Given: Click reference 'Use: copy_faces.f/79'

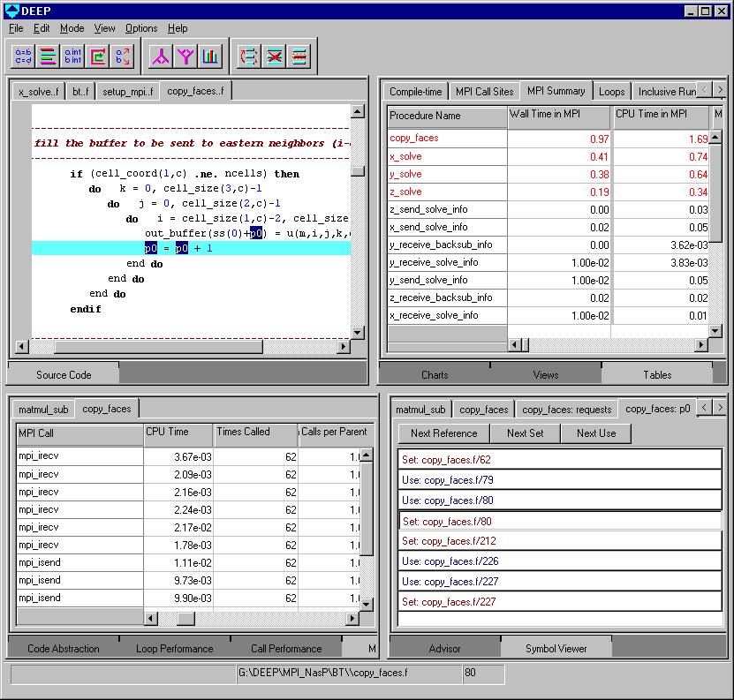Looking at the screenshot, I should [559, 480].
